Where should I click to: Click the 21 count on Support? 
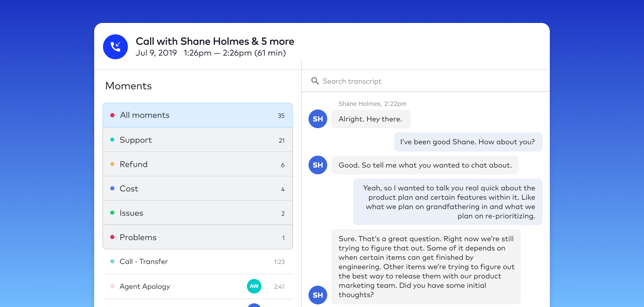[282, 141]
